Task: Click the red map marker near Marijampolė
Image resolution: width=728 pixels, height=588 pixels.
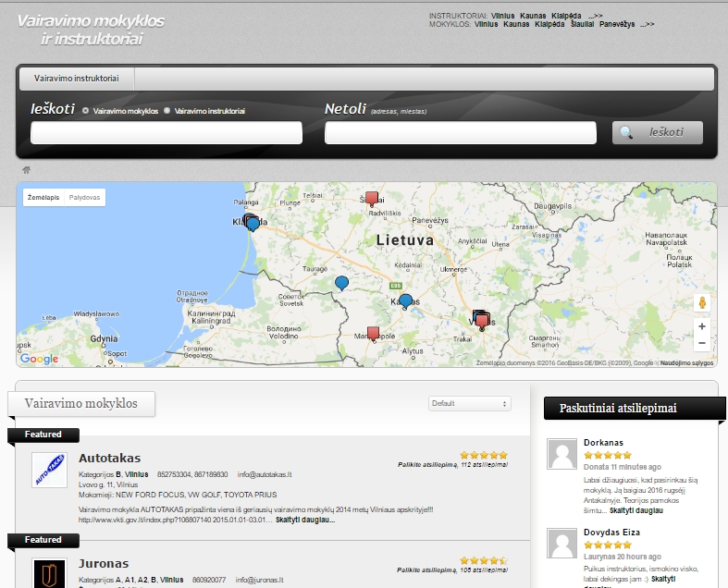Action: coord(373,332)
